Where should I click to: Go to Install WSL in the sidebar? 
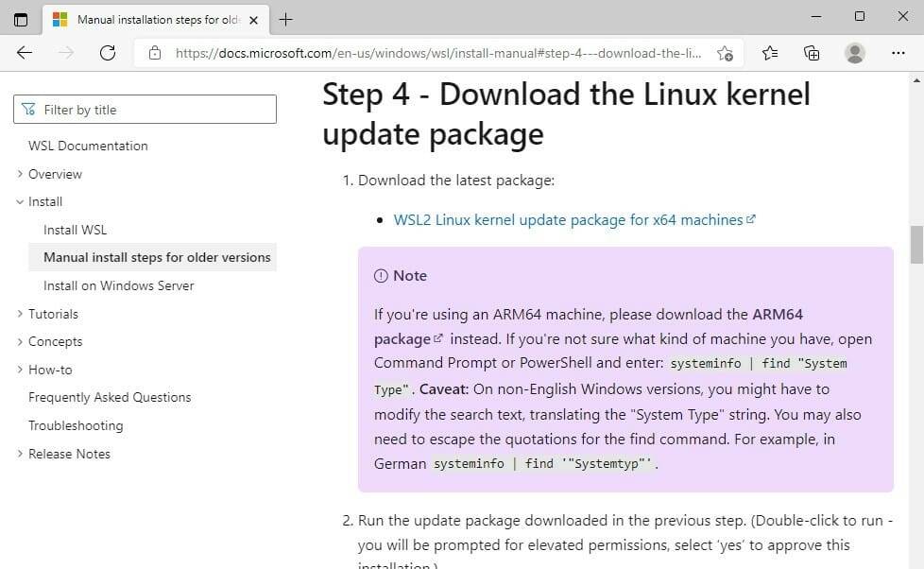75,230
